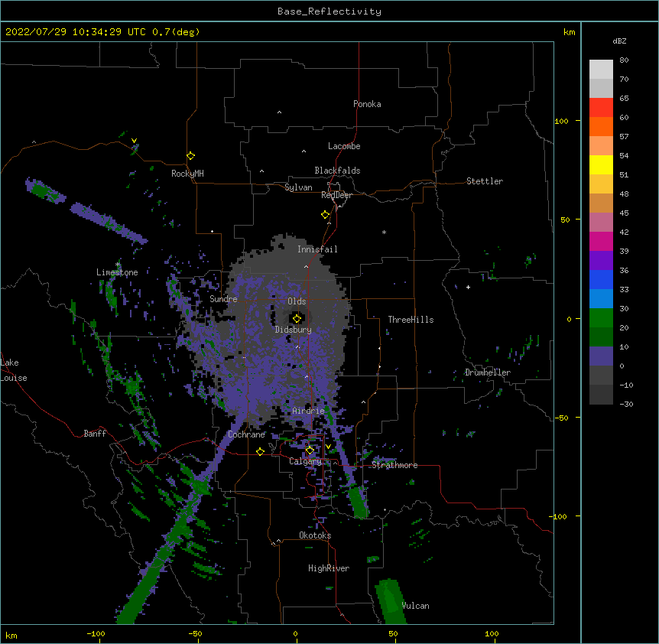
Task: Select the yellow station marker near RockyMH
Action: click(191, 156)
